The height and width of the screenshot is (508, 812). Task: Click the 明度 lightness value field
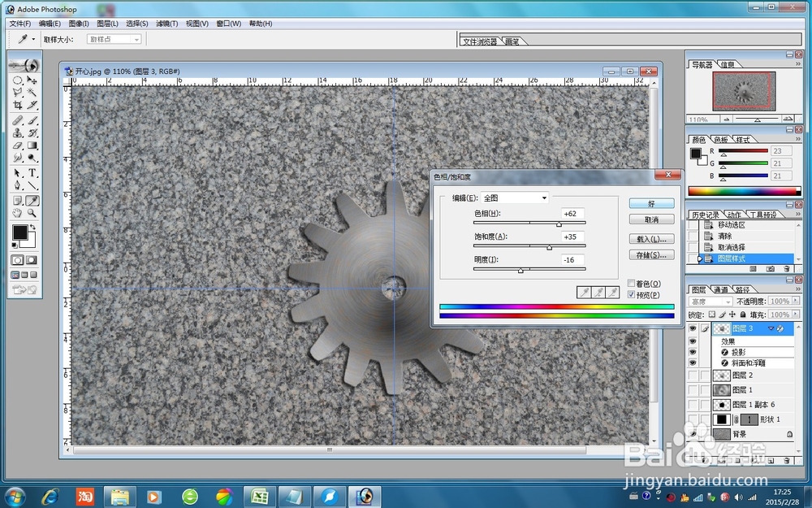point(572,260)
